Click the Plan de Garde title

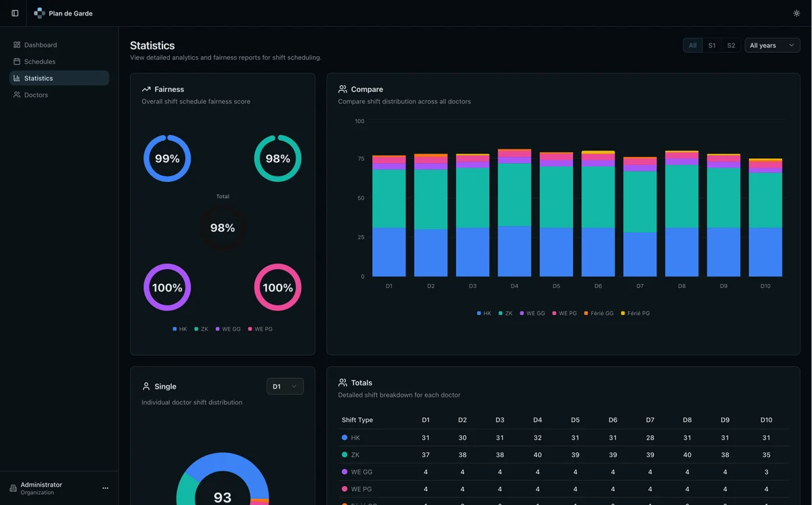pos(70,14)
